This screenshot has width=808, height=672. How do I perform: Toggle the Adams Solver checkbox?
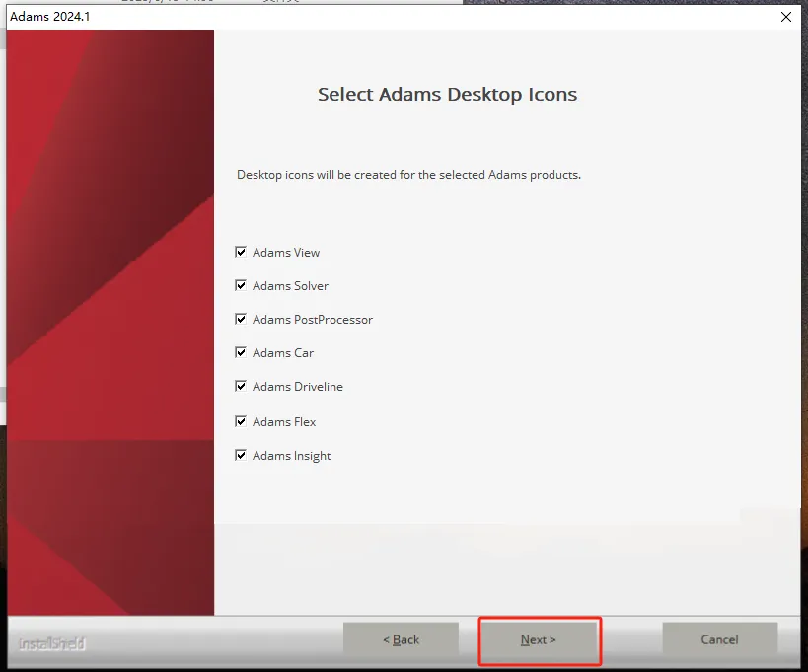[x=241, y=285]
